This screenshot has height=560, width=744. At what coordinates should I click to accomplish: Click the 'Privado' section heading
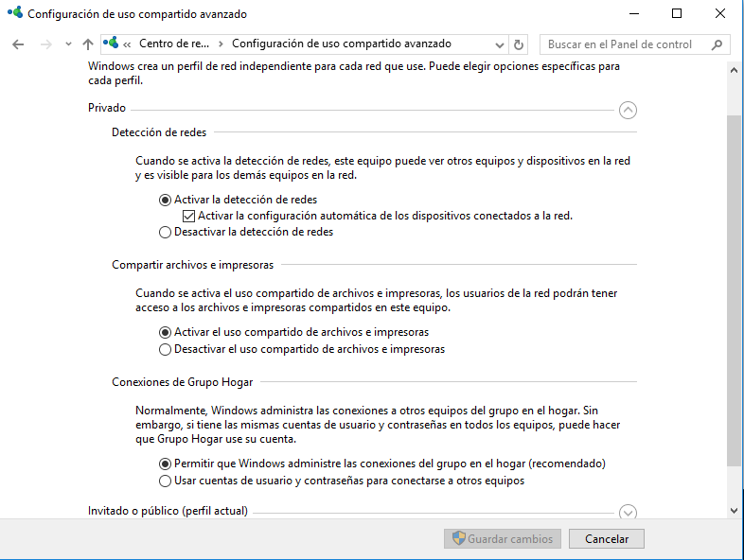click(107, 108)
